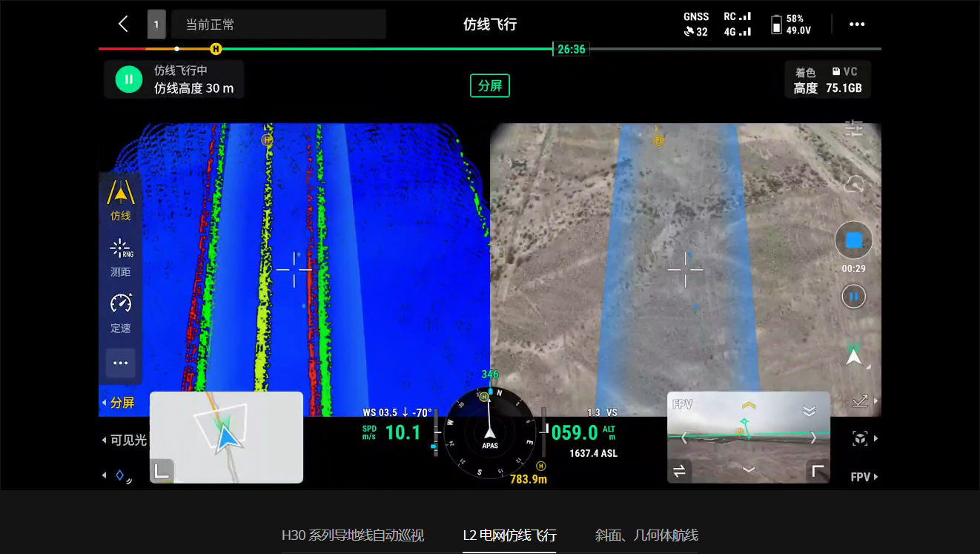Open the top-right three-dot menu
Viewport: 980px width, 554px height.
[857, 24]
